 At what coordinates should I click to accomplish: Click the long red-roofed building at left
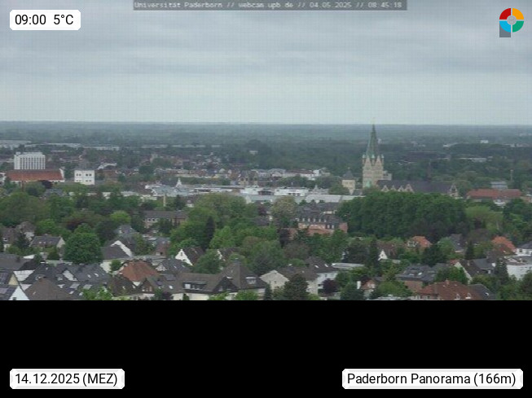34,175
